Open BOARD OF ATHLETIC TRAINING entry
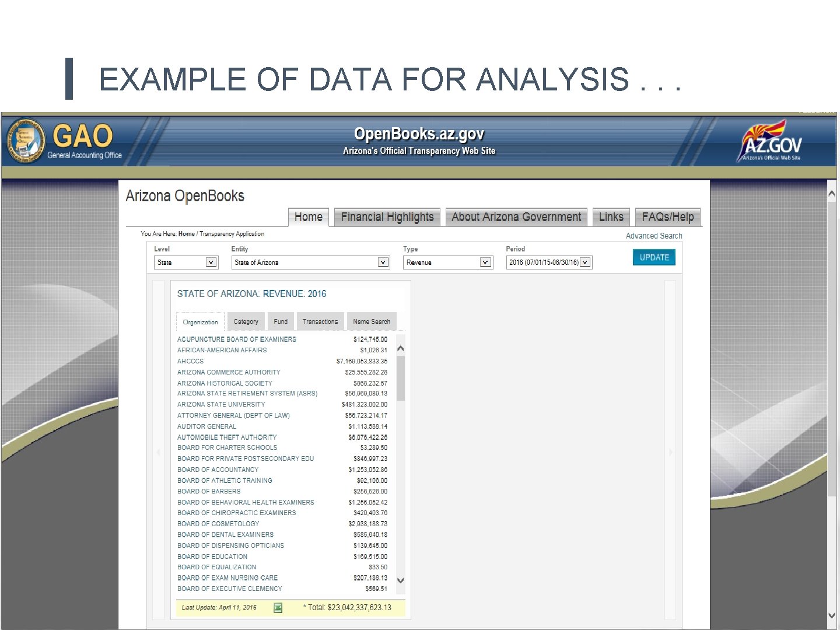 coord(225,481)
